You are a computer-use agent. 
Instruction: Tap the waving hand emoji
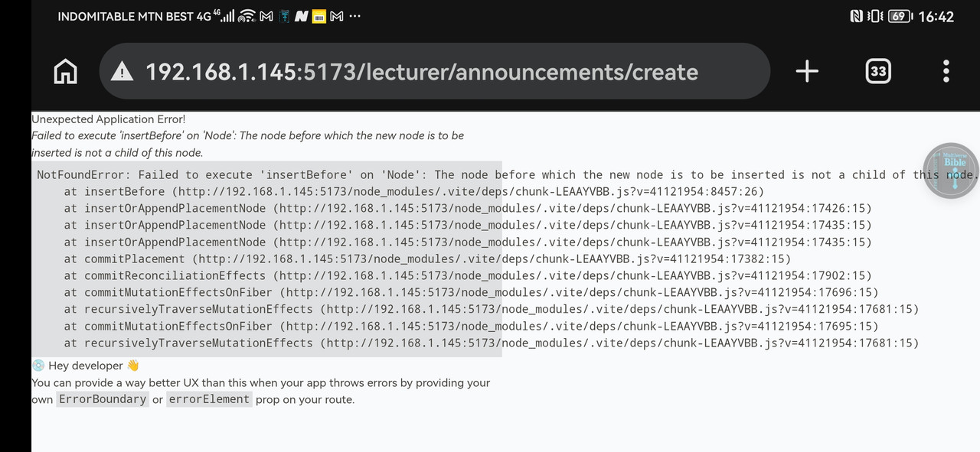point(133,366)
